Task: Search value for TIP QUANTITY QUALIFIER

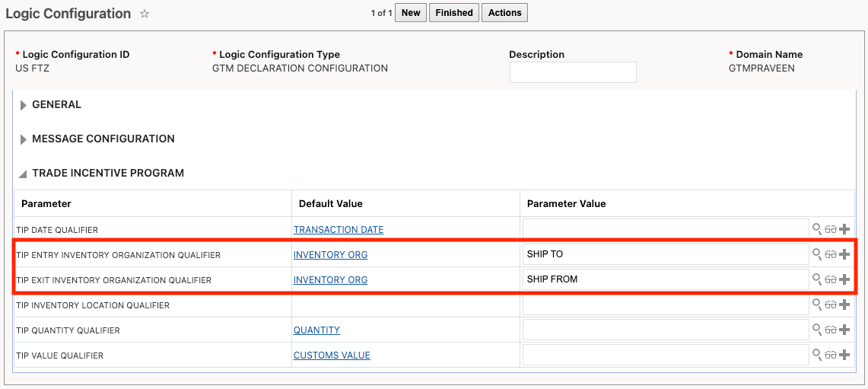Action: click(816, 329)
